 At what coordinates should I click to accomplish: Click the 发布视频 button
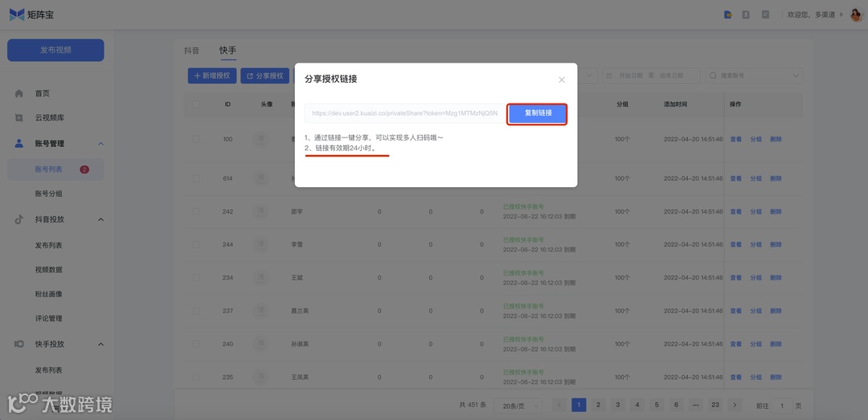coord(55,50)
